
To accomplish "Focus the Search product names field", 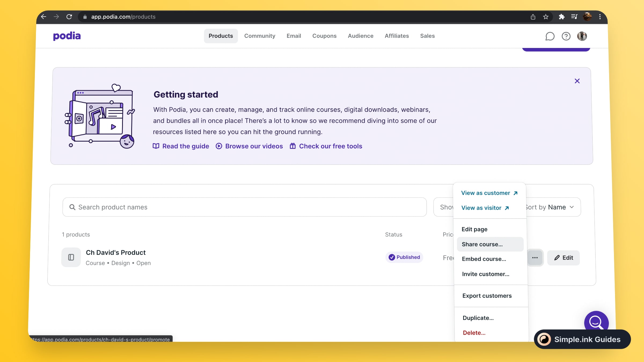I will (244, 207).
